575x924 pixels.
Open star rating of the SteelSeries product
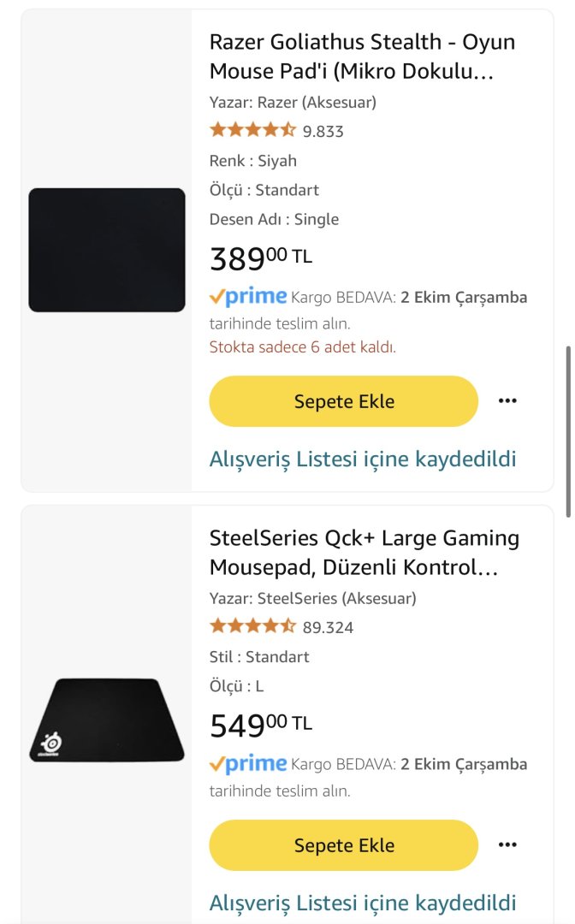coord(252,626)
